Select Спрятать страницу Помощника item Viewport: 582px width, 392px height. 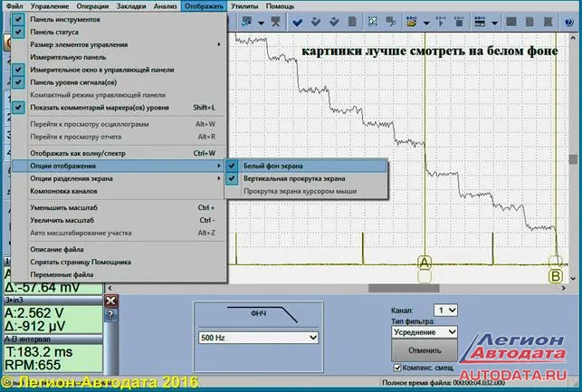[x=119, y=262]
